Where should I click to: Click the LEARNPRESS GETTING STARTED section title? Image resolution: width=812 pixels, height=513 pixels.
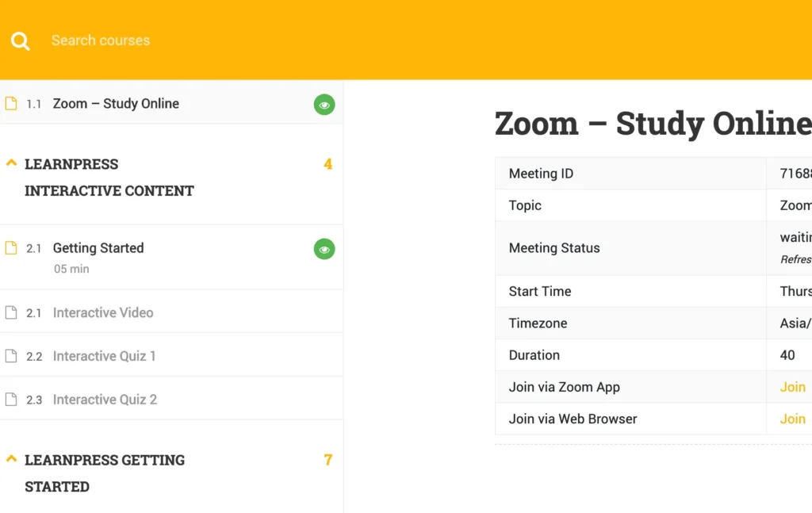[105, 473]
